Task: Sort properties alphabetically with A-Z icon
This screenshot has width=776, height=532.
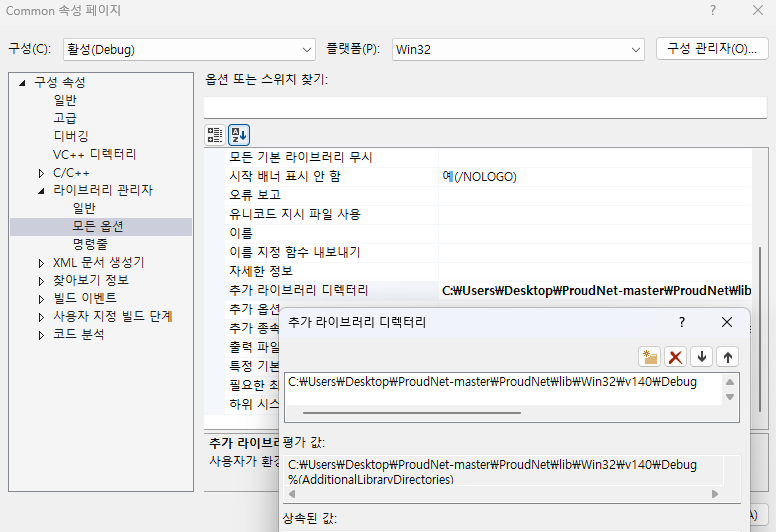Action: [x=238, y=134]
